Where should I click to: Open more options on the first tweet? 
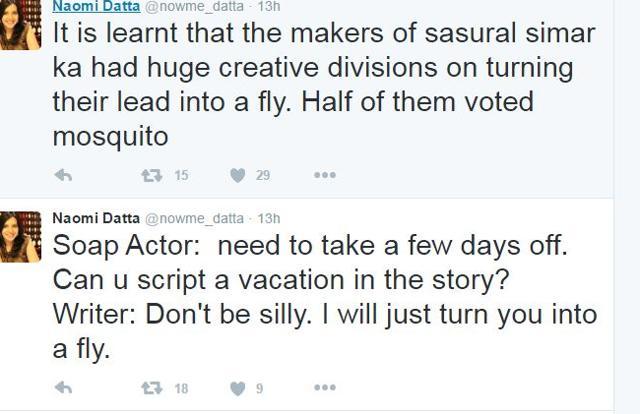[325, 176]
